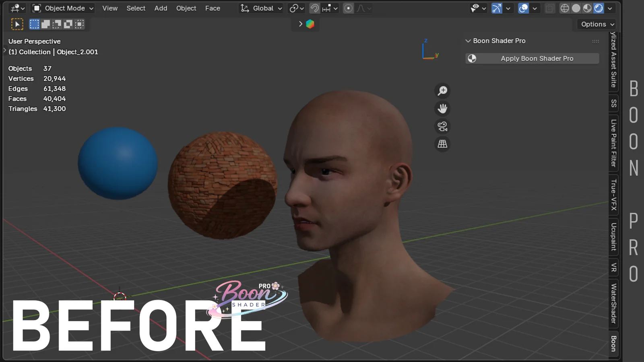Click the Apply Boon Shader Pro button
Viewport: 644px width, 362px height.
(x=532, y=58)
